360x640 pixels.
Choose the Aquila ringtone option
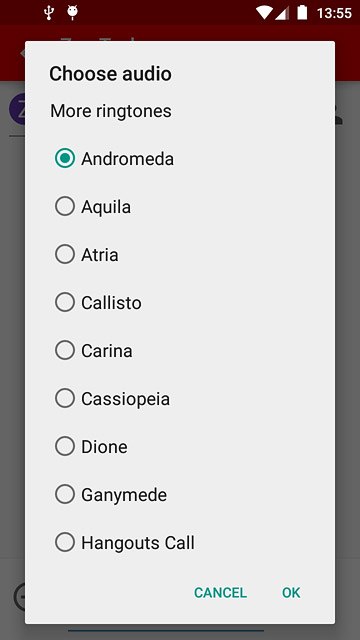point(65,207)
